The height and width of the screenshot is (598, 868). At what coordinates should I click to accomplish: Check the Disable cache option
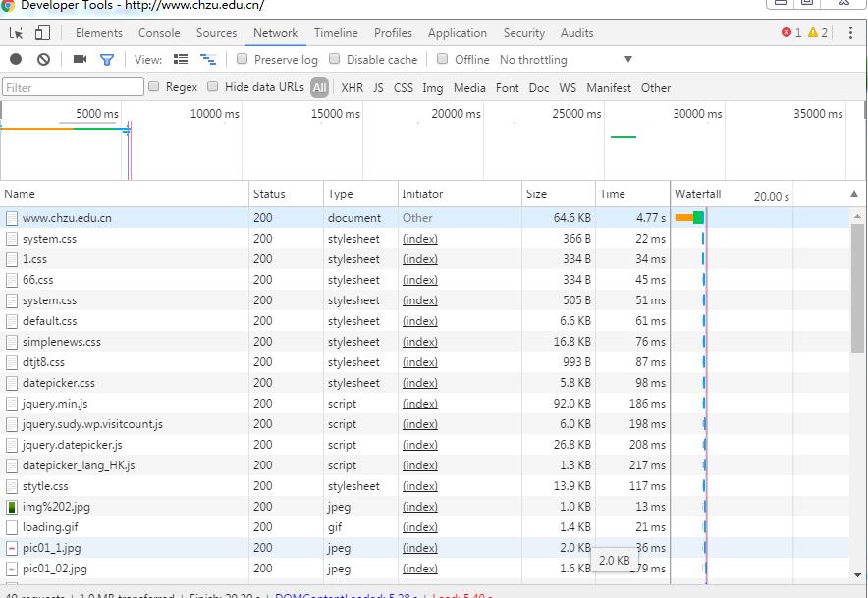pos(335,59)
